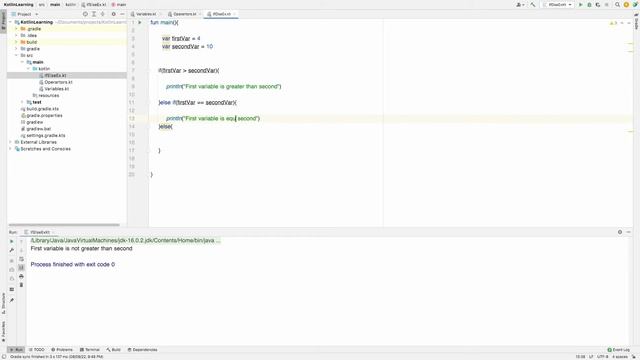
Task: Open Project view mode dropdown
Action: (25, 14)
